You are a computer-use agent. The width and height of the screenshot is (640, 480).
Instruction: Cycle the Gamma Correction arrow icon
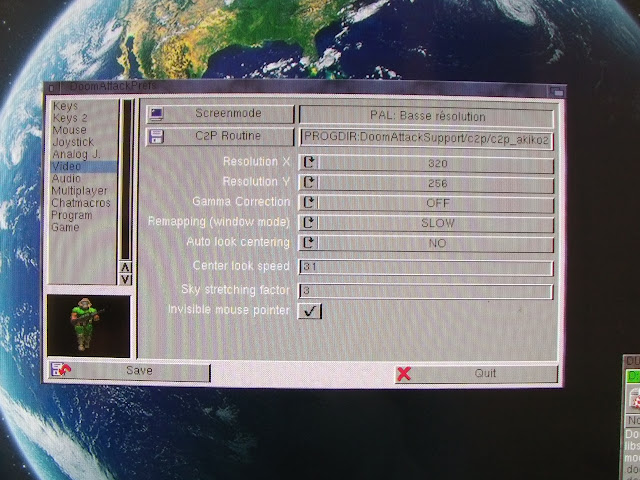pos(309,202)
